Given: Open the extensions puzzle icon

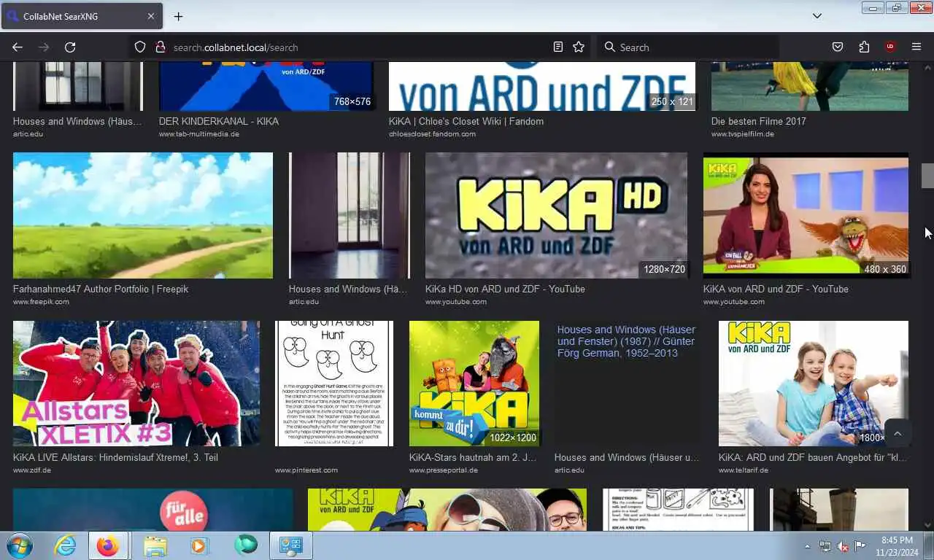Looking at the screenshot, I should tap(864, 47).
